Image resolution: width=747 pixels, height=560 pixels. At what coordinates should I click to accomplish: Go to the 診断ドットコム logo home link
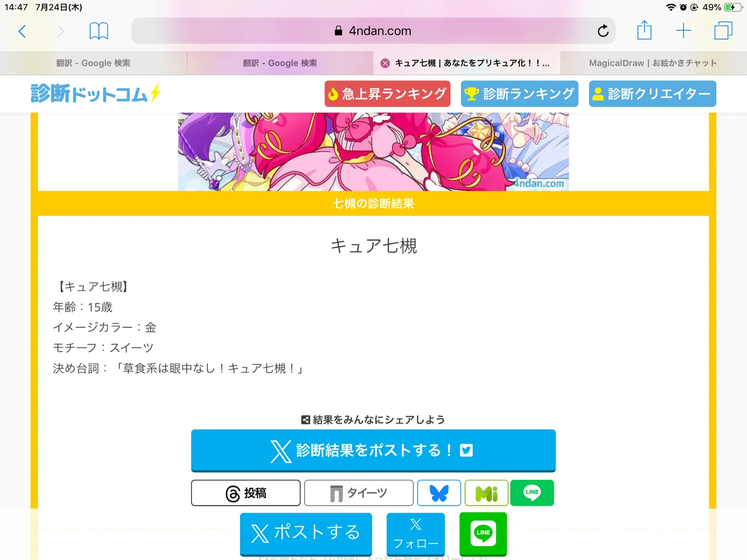[96, 93]
